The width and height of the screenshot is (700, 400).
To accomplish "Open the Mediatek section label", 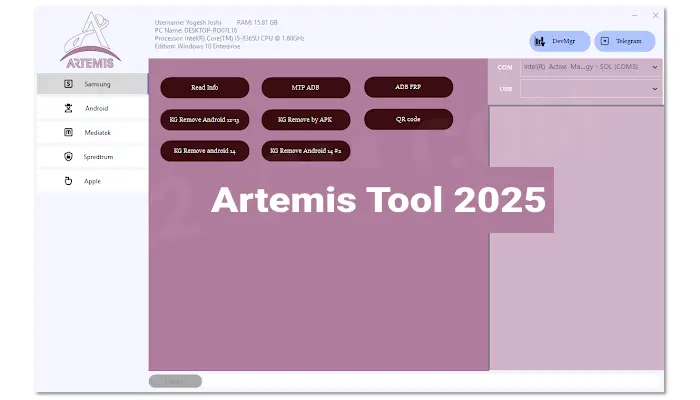I will 97,133.
